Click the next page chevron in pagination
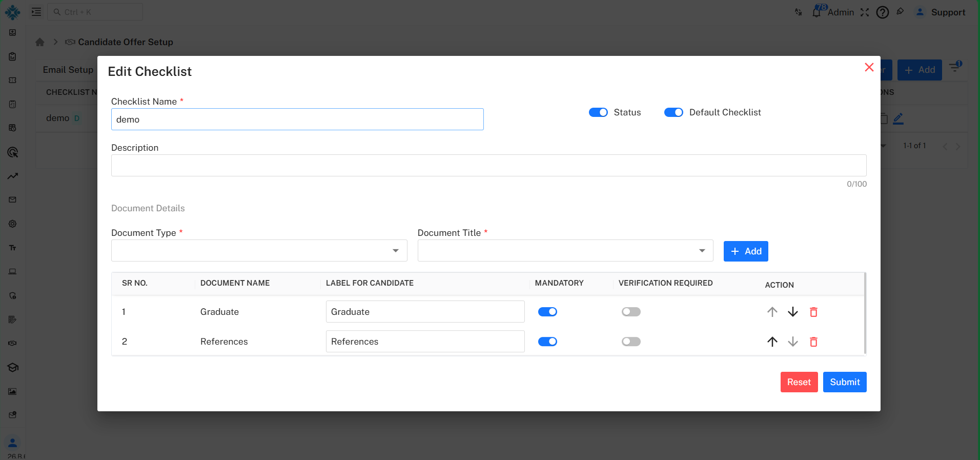Screen dimensions: 980x460 [x=958, y=146]
